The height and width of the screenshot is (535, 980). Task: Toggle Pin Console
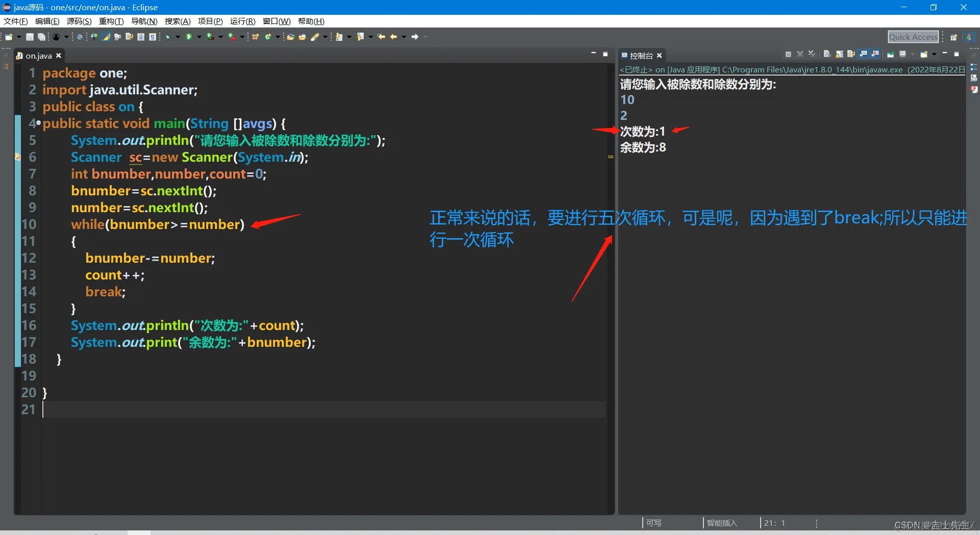point(891,54)
